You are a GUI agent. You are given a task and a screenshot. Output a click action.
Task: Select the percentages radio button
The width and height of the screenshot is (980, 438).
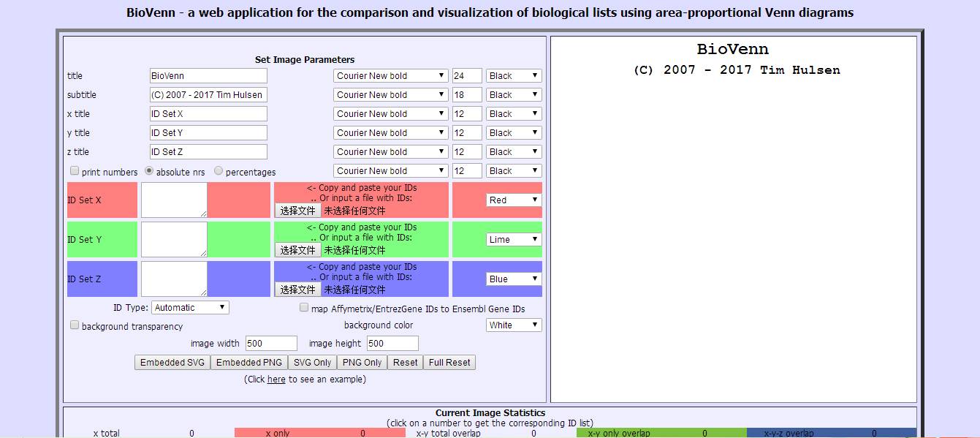pos(219,170)
